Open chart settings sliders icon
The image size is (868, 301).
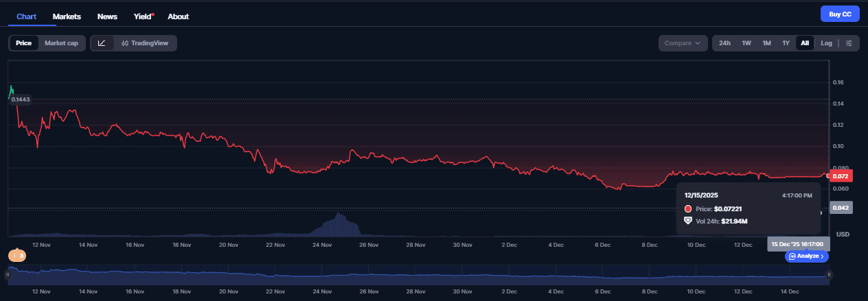pos(849,43)
